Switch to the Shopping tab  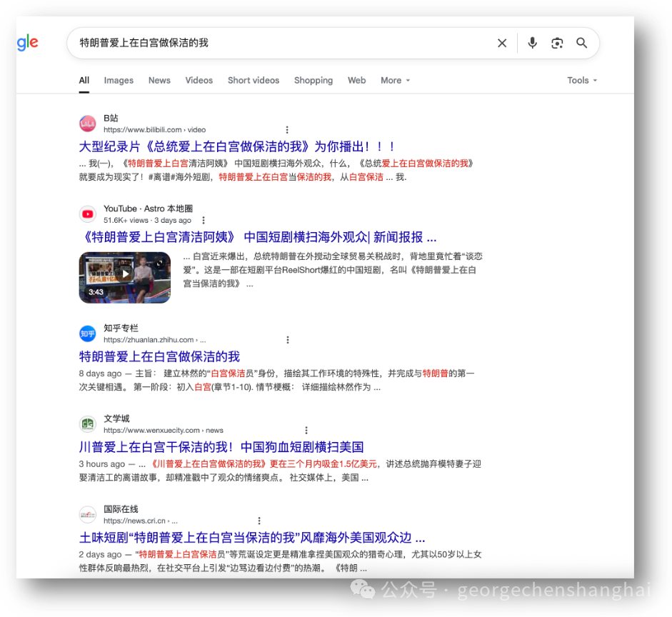(x=314, y=81)
